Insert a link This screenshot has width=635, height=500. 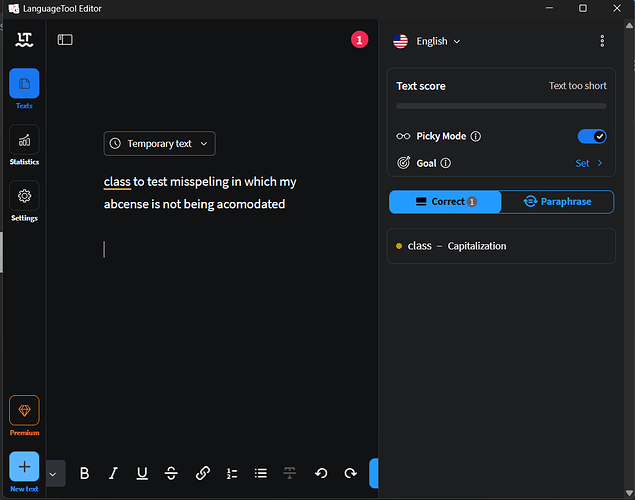202,473
